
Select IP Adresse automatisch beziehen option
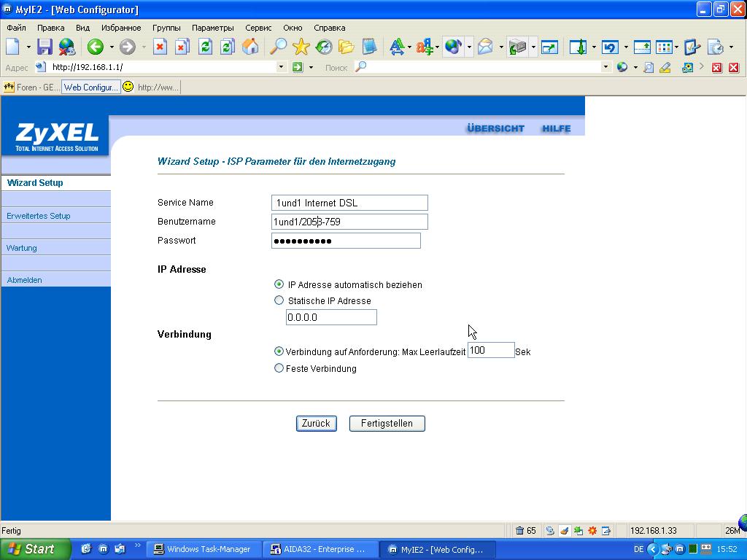[x=279, y=284]
